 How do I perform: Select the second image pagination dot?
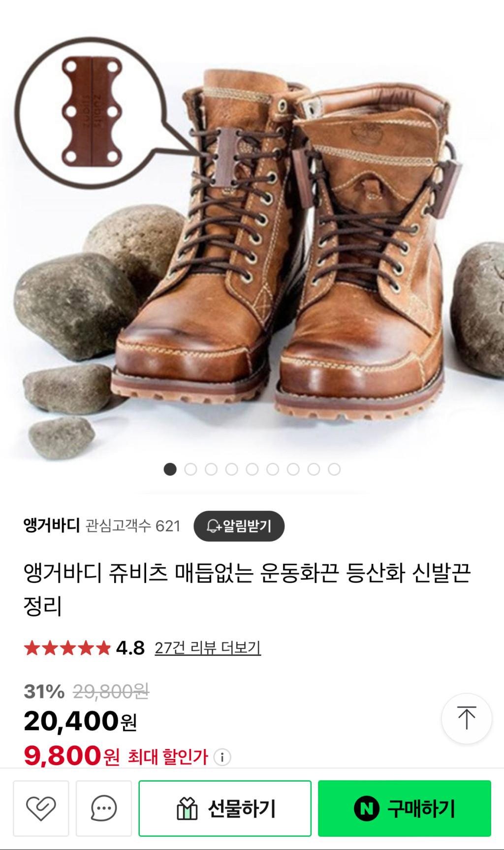[190, 469]
